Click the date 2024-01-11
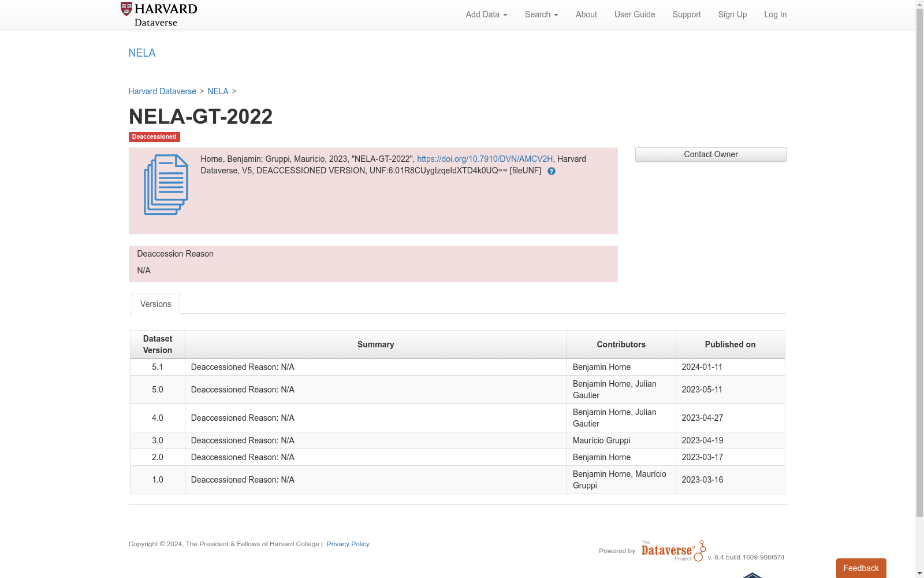924x578 pixels. tap(702, 367)
